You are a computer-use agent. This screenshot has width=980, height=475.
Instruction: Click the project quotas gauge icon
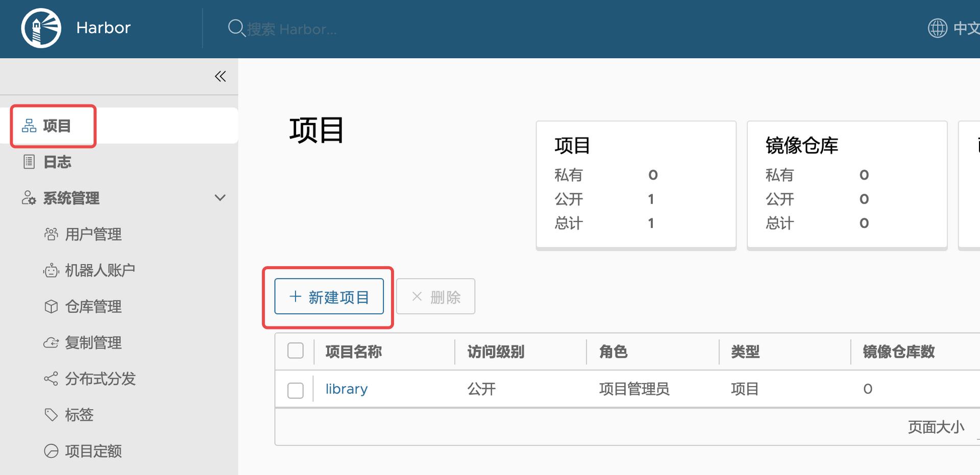51,451
